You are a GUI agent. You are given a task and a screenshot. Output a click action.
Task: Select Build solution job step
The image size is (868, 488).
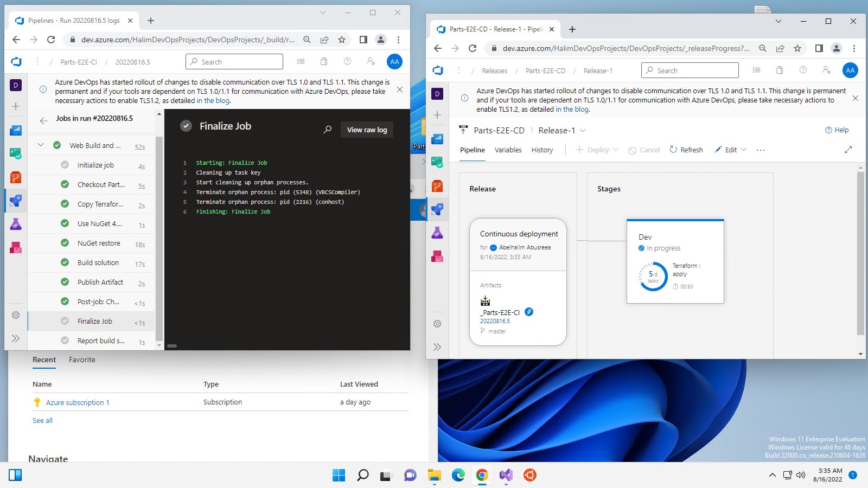[91, 263]
